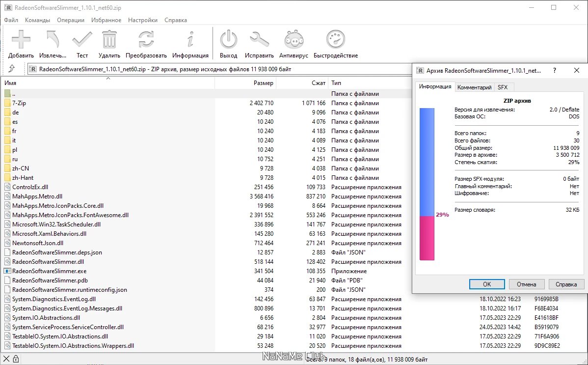Click the lock icon in status bar
Image resolution: width=588 pixels, height=365 pixels.
(x=16, y=359)
